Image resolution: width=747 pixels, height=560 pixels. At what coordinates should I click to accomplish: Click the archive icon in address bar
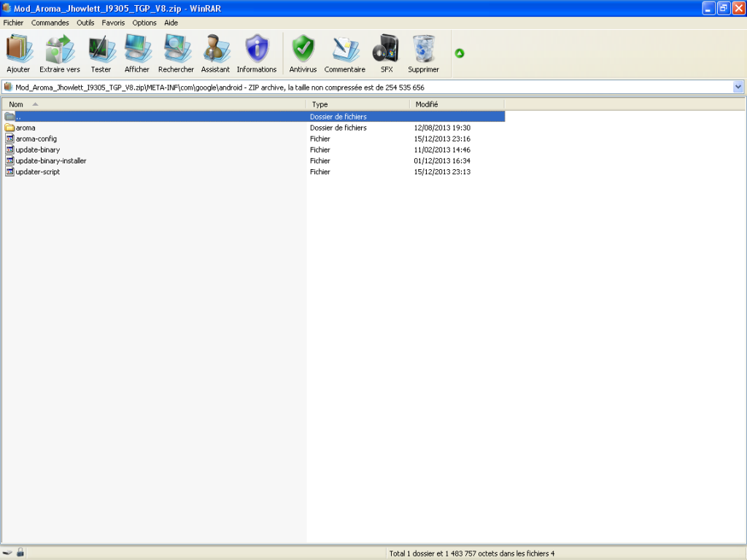click(8, 87)
